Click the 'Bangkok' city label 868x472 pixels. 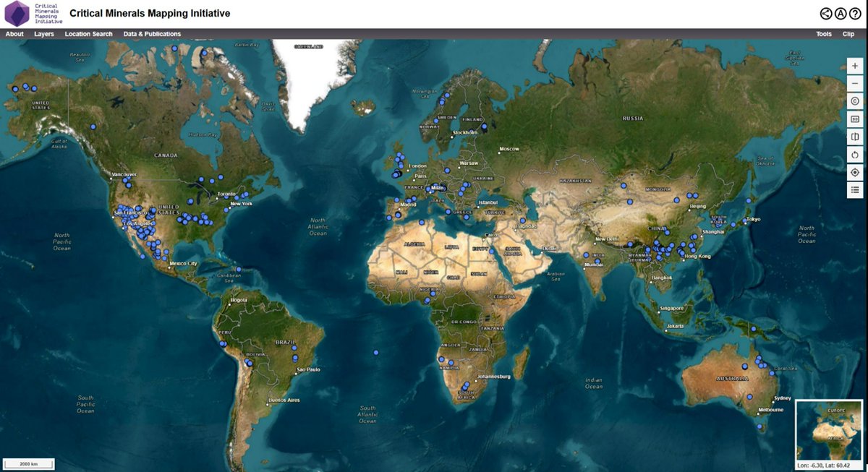click(x=663, y=278)
